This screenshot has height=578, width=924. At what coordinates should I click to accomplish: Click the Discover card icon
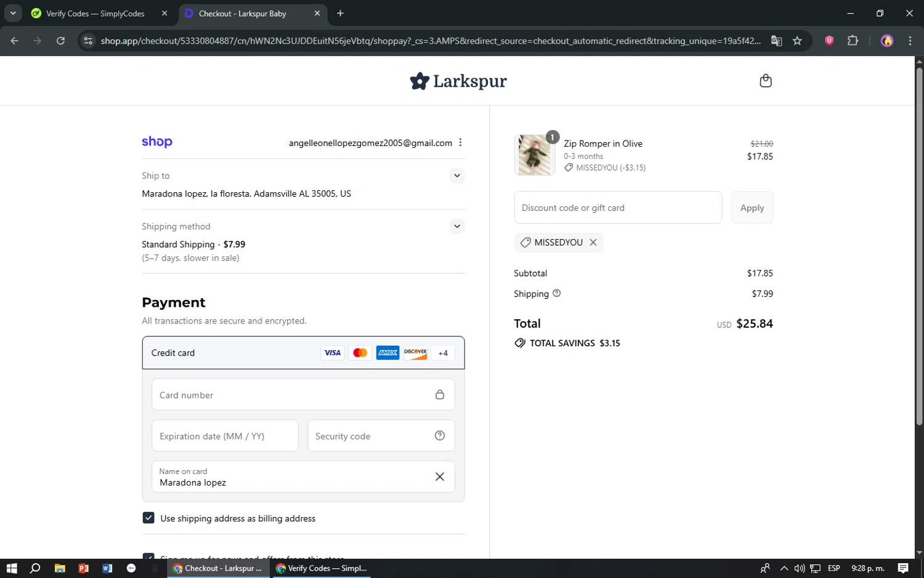click(x=415, y=352)
